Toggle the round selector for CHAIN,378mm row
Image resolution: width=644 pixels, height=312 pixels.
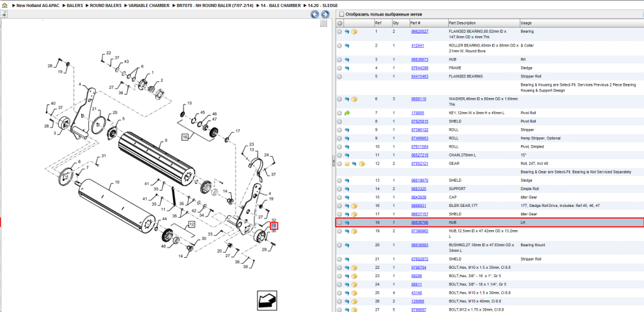pos(339,155)
